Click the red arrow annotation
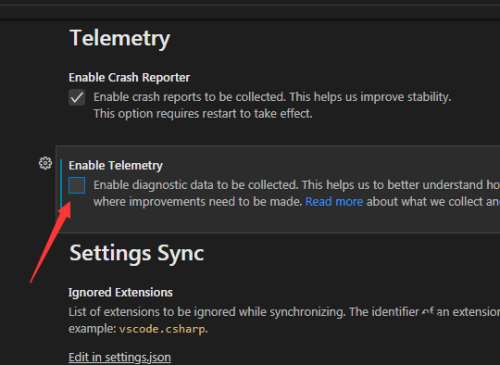 click(50, 242)
